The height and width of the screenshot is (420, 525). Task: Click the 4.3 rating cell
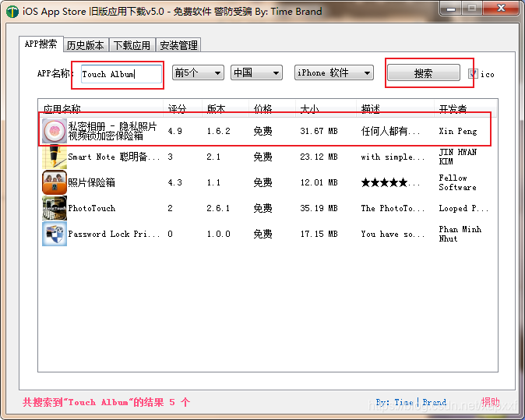(174, 182)
